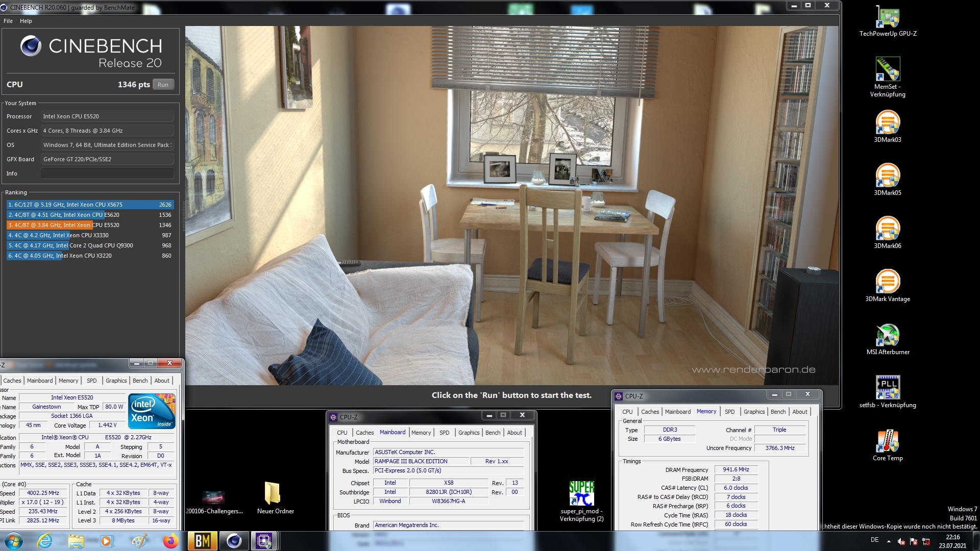Select the active Mainboard tab in middle CPU-Z window
980x551 pixels.
(393, 432)
